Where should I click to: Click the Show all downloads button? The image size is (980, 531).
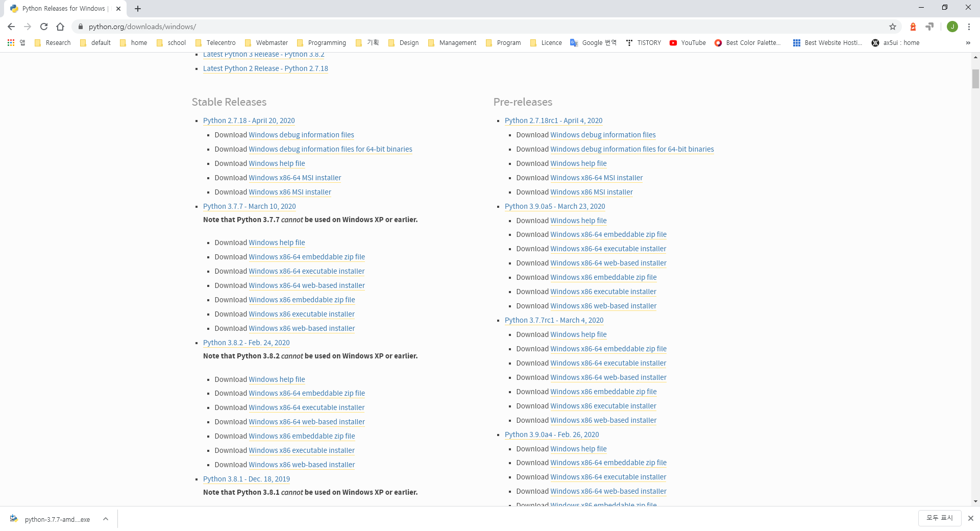(940, 518)
